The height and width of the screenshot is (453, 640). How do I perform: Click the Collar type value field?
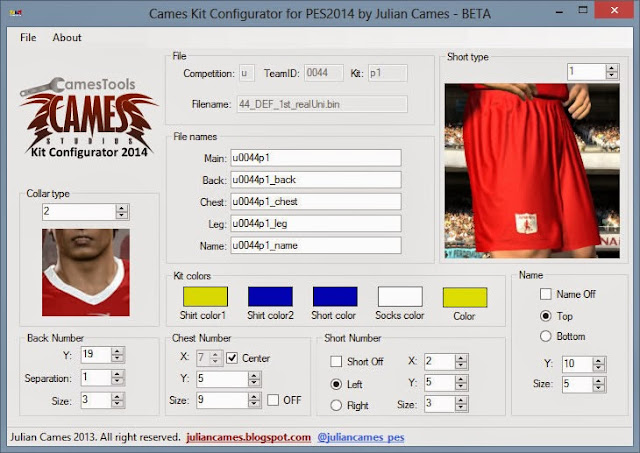click(79, 212)
